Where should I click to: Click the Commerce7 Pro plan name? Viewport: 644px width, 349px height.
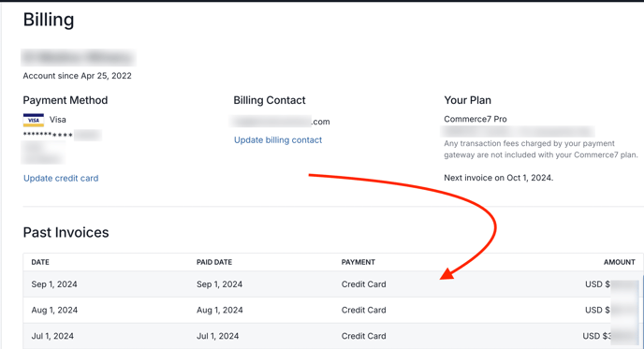pos(476,119)
